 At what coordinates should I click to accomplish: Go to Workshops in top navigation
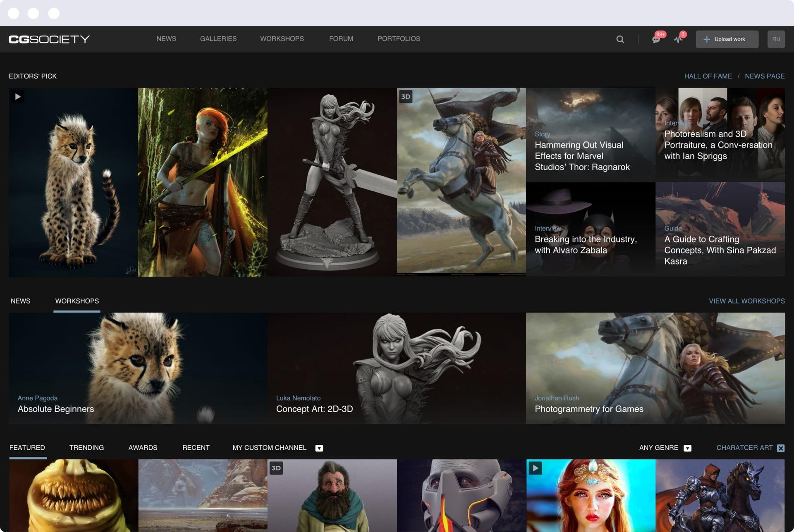pos(282,39)
